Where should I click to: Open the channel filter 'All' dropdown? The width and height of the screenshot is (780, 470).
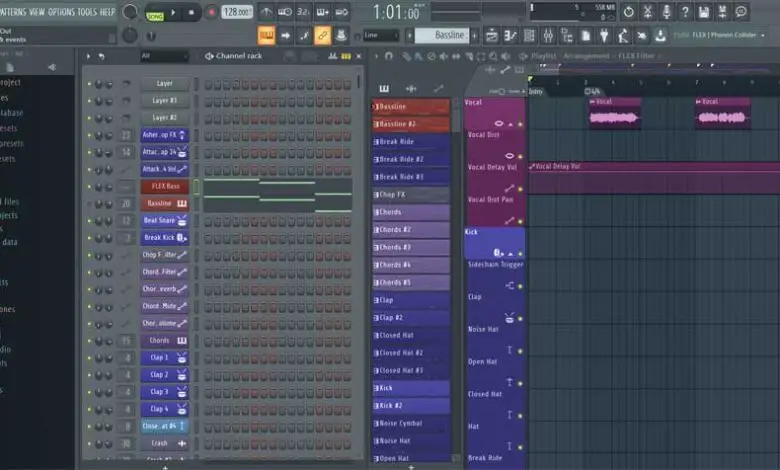click(164, 56)
